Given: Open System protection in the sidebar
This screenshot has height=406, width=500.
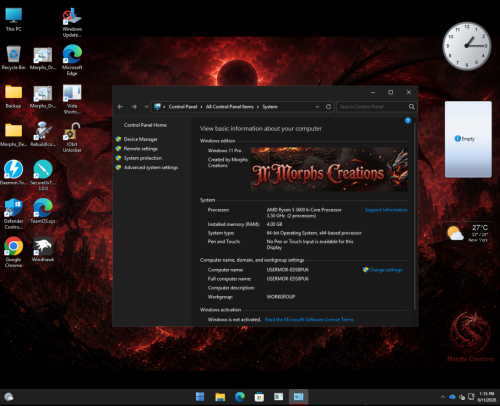Looking at the screenshot, I should [143, 158].
